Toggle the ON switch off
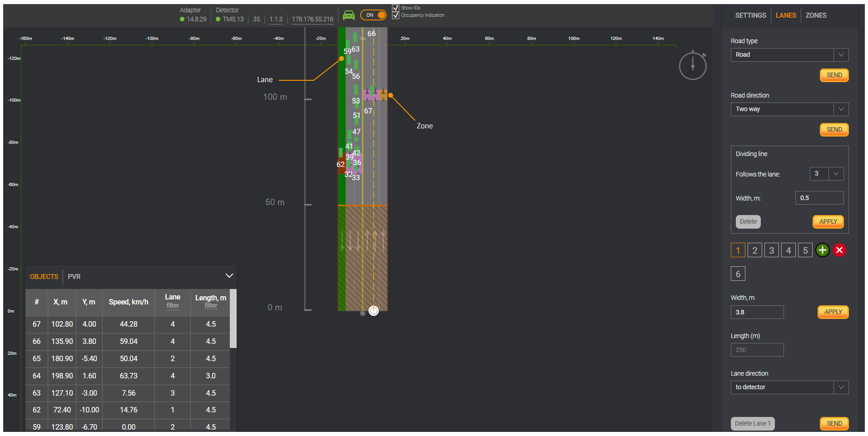 pyautogui.click(x=373, y=15)
